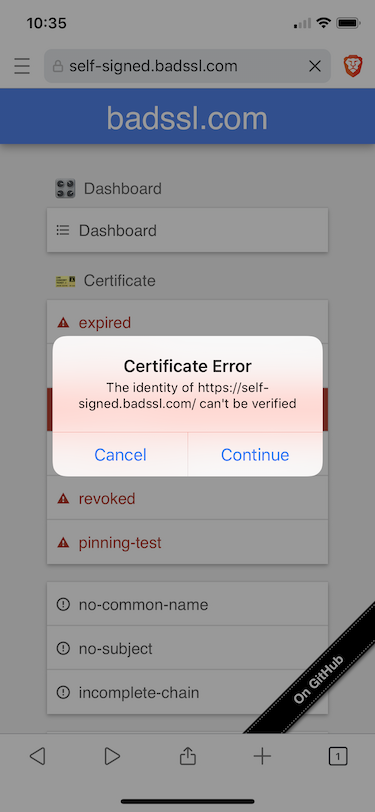
Task: Open the On GitHub ribbon
Action: [320, 678]
